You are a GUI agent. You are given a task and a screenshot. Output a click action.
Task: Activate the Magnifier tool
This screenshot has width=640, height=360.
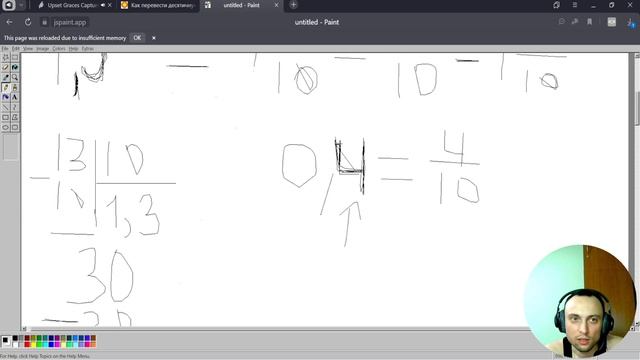pyautogui.click(x=15, y=77)
